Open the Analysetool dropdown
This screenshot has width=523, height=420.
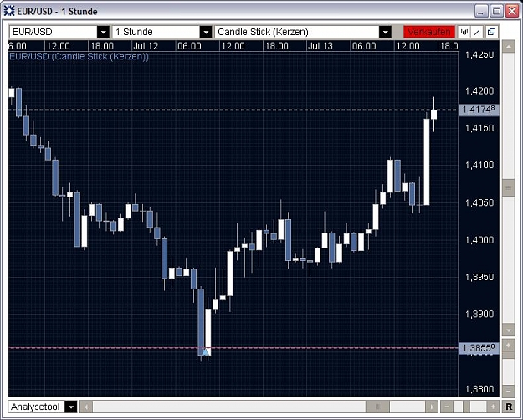[43, 407]
